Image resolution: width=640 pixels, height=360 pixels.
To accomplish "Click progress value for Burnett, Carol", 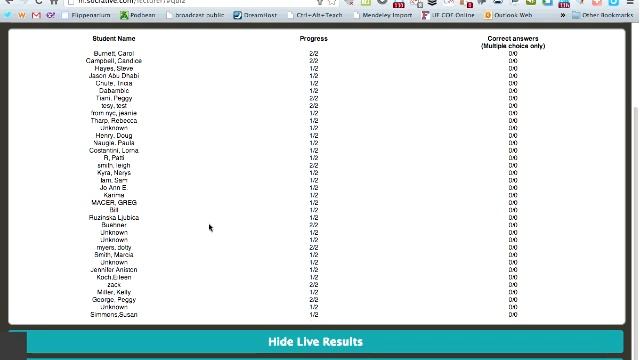I will click(313, 53).
